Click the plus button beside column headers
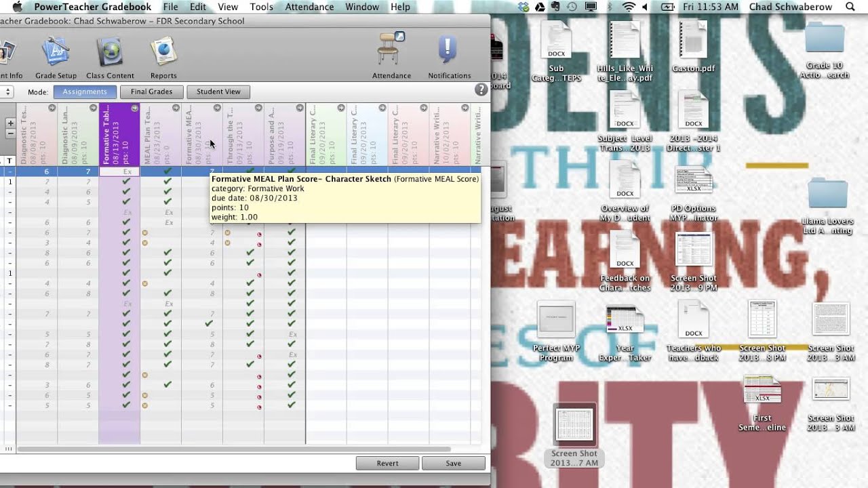The height and width of the screenshot is (488, 868). pos(10,123)
